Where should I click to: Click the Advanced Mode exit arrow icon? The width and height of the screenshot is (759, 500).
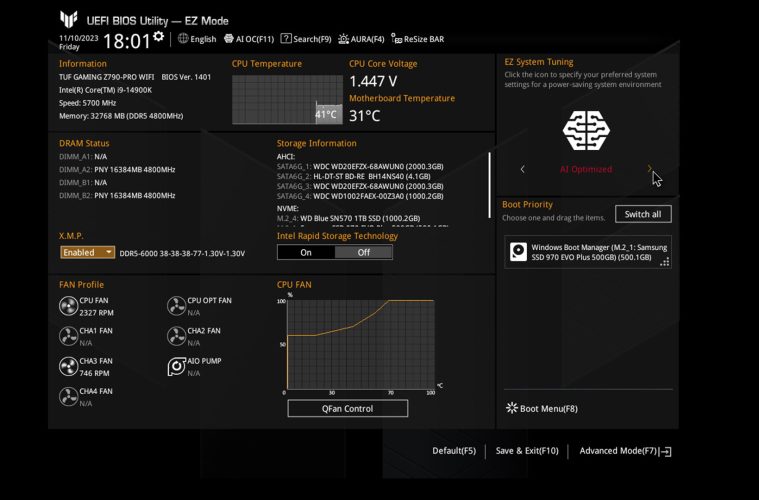pyautogui.click(x=666, y=452)
